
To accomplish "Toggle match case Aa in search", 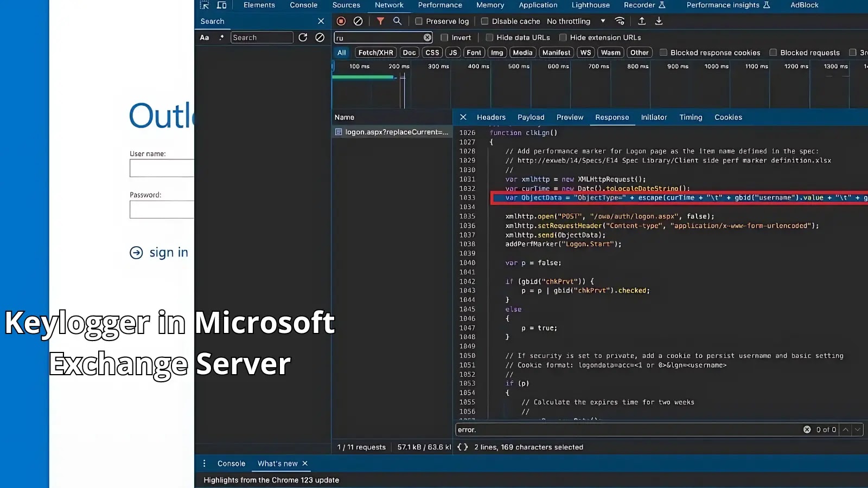I will [205, 37].
